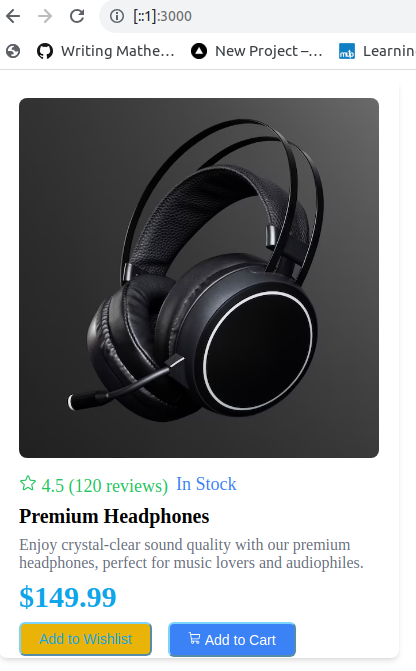416x671 pixels.
Task: Reload the page with the refresh icon
Action: 77,16
